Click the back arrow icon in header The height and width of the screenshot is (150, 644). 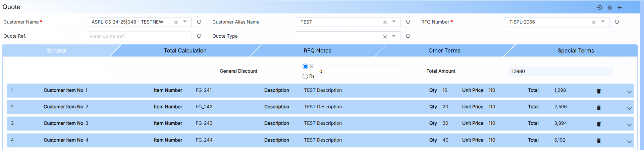pos(620,7)
